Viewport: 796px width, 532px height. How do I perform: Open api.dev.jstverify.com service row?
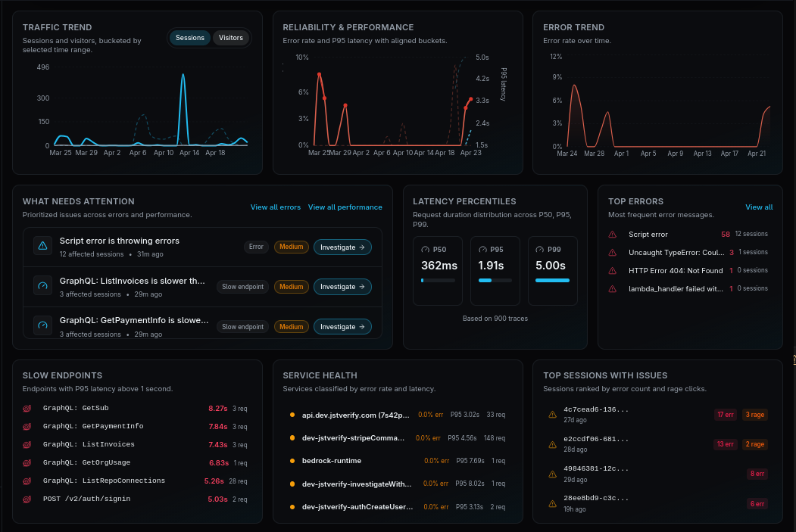pos(398,415)
